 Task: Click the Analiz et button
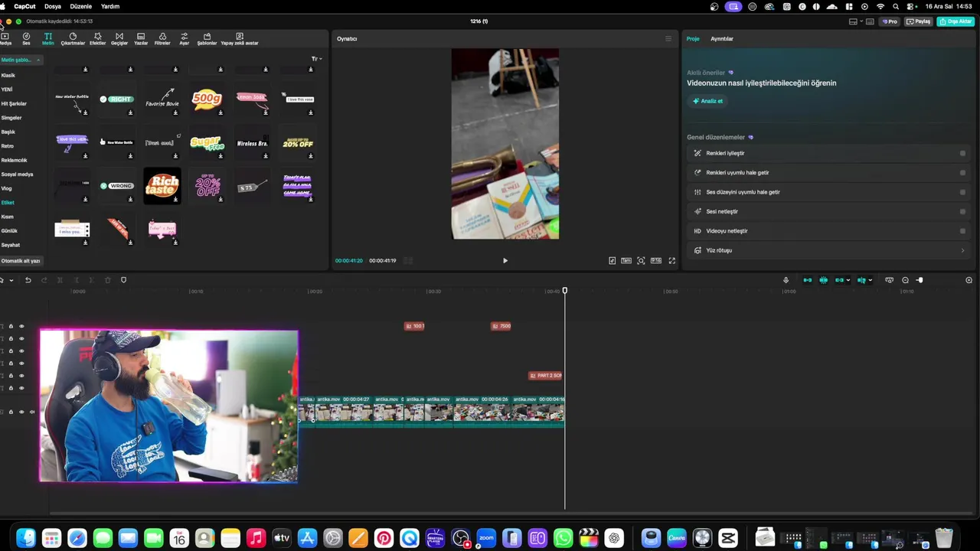[x=708, y=101]
